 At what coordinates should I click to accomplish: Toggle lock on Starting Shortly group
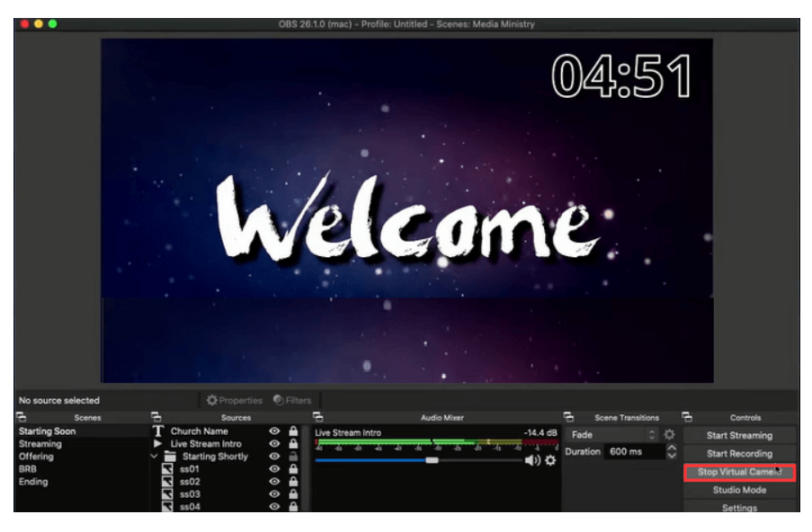point(293,457)
